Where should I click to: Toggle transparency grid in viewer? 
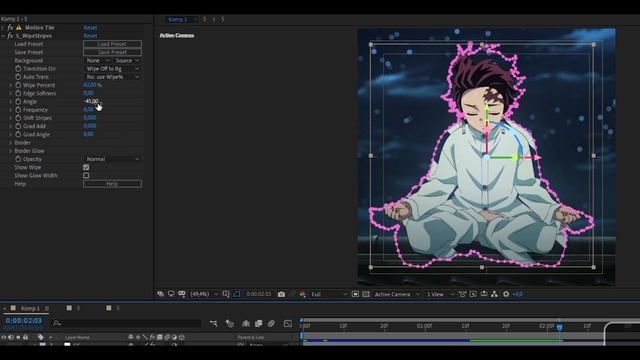pyautogui.click(x=366, y=294)
